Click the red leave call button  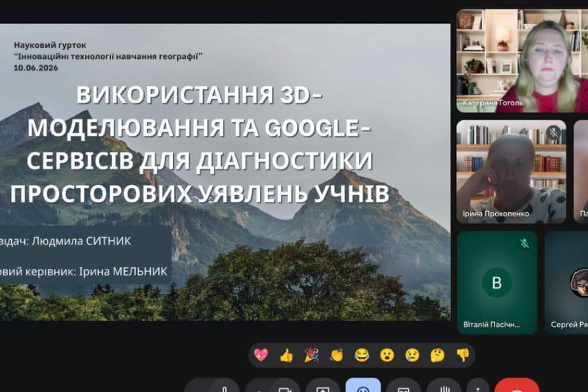coord(517,385)
